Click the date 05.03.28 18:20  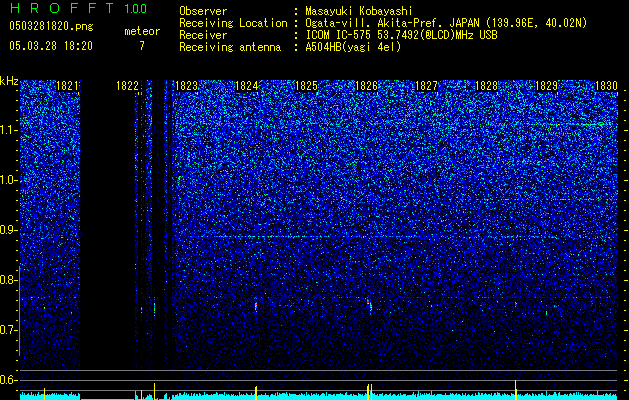[51, 46]
